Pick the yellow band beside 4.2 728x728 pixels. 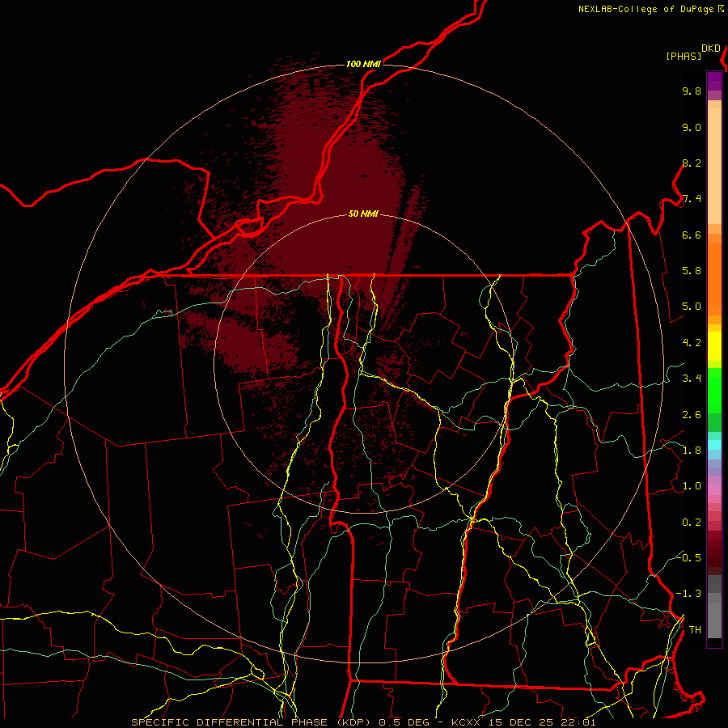(x=714, y=346)
